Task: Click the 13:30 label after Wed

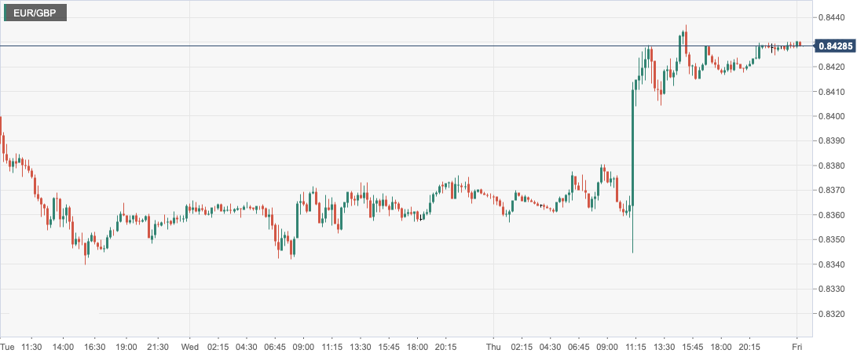Action: click(361, 347)
